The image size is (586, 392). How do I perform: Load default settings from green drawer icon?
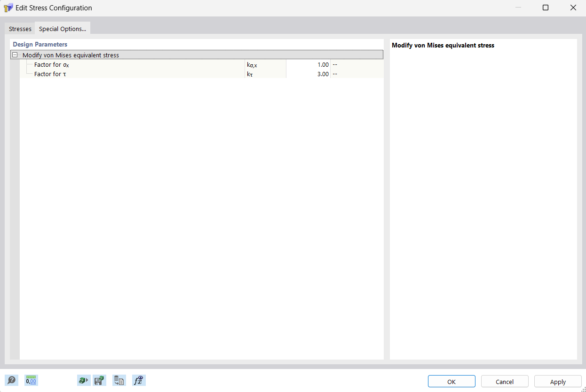click(x=83, y=380)
